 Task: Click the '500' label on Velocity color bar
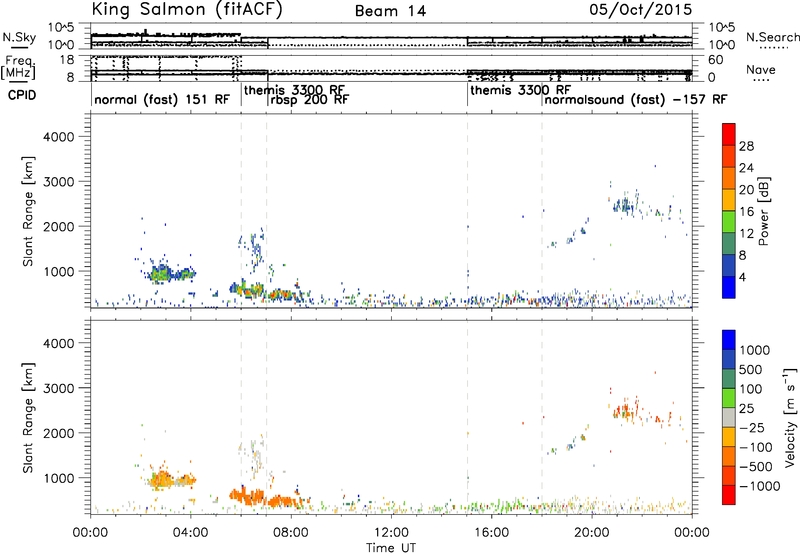click(x=751, y=369)
